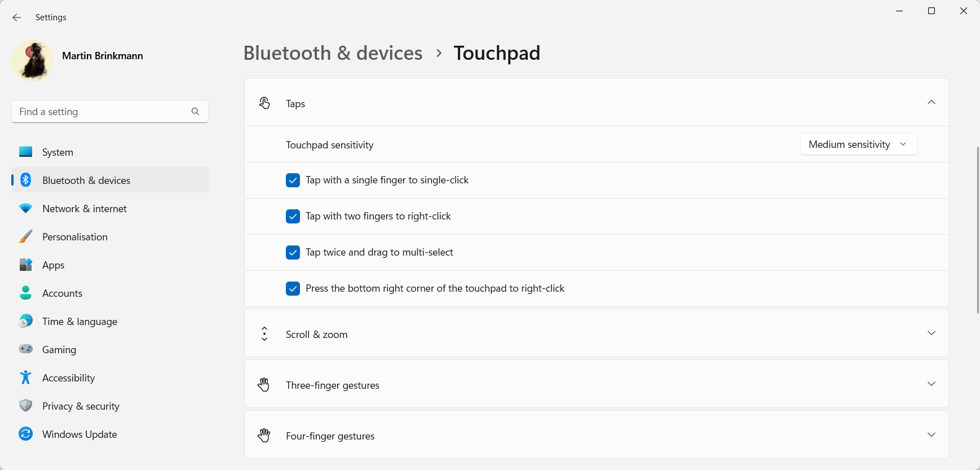Image resolution: width=980 pixels, height=470 pixels.
Task: Go to Accounts label
Action: pos(62,293)
